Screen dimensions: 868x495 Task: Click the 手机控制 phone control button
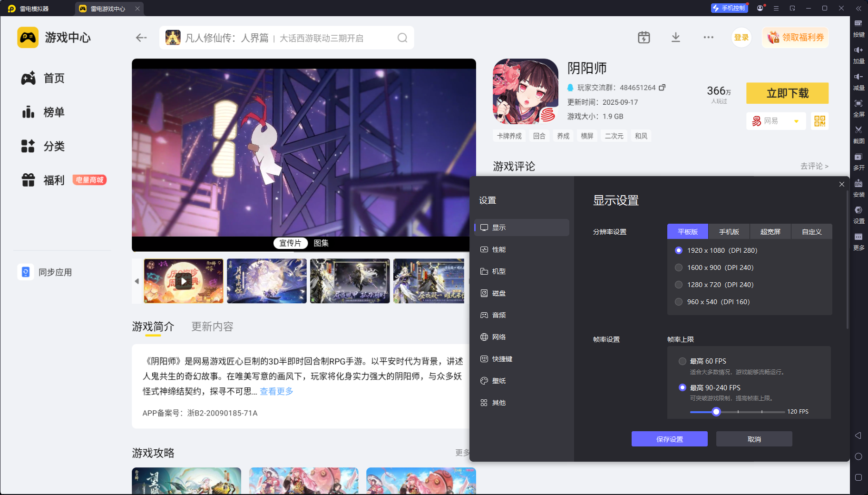(x=730, y=8)
